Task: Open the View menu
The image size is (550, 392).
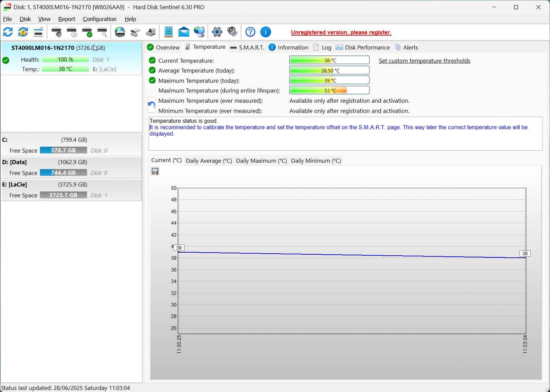Action: (44, 19)
